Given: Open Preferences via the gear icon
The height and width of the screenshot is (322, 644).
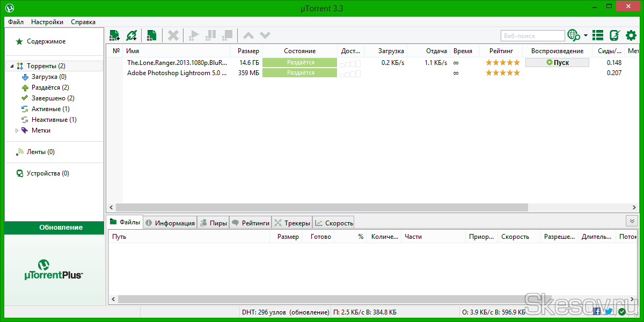Looking at the screenshot, I should pos(631,35).
